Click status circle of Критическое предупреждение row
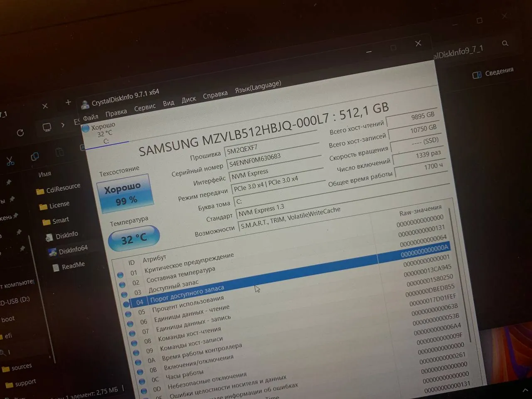 pos(121,275)
